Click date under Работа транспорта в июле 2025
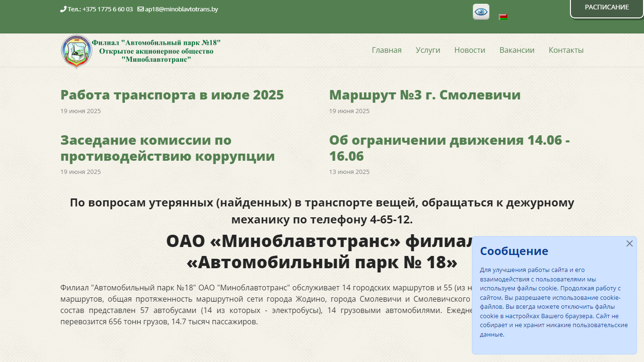 click(81, 111)
